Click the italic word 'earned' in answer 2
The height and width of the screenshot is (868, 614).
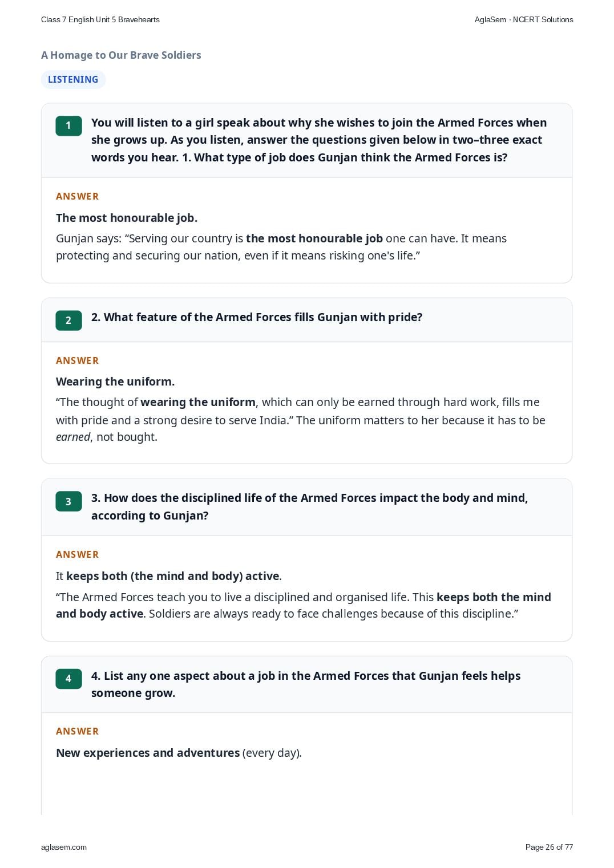point(73,437)
